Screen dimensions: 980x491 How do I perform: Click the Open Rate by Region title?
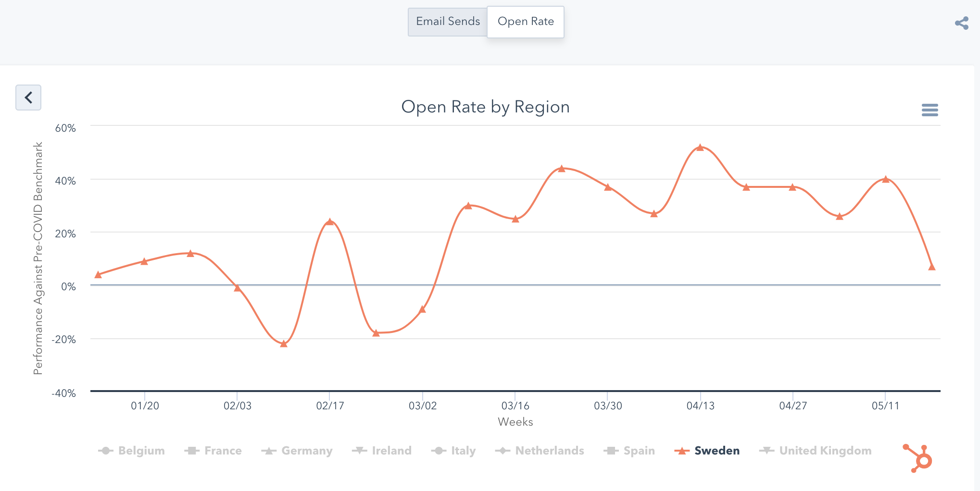pyautogui.click(x=485, y=107)
